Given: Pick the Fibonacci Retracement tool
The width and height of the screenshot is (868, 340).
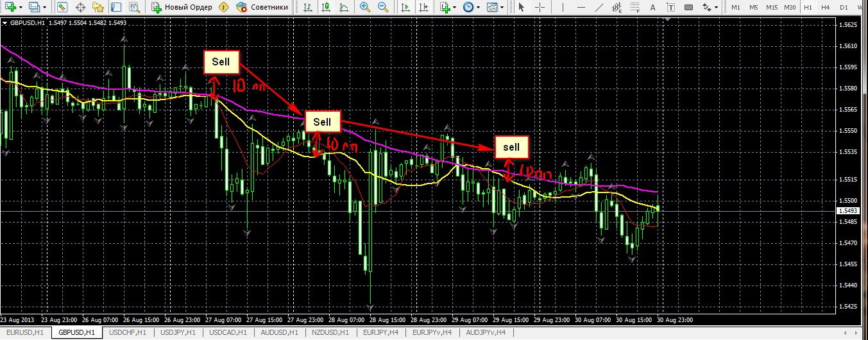Looking at the screenshot, I should pos(634,8).
